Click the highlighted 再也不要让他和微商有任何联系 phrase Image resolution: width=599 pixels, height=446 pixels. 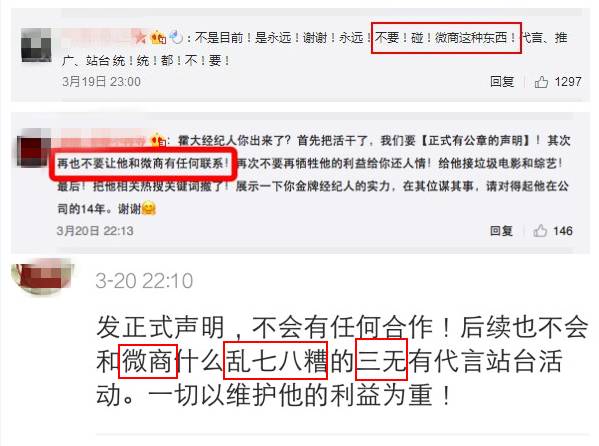coord(143,164)
